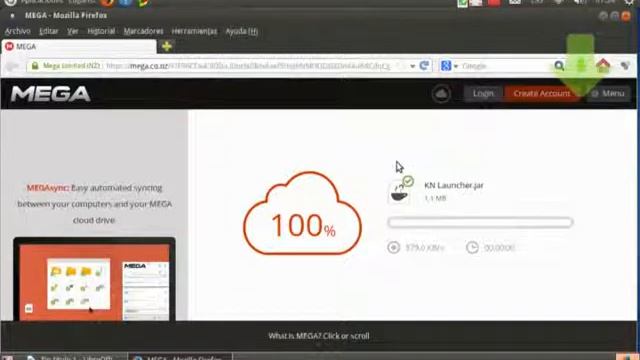Click the MEGAsync link text
Screen dimensions: 640x360
[x=48, y=188]
